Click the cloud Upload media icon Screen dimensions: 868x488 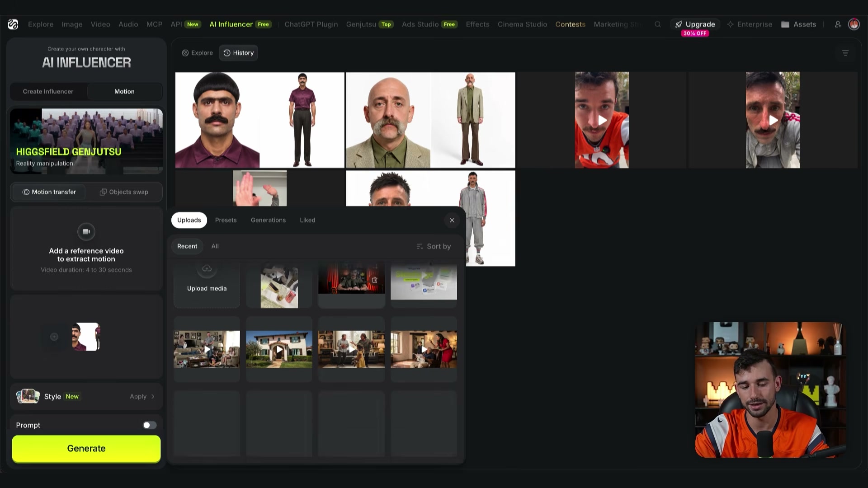tap(207, 269)
